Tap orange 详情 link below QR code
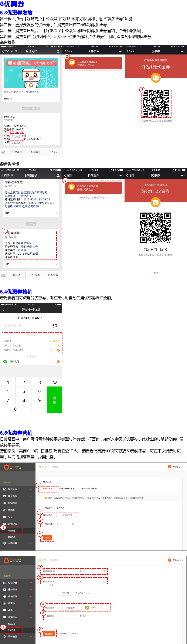Screen dimensions: 187x644 coord(156,273)
